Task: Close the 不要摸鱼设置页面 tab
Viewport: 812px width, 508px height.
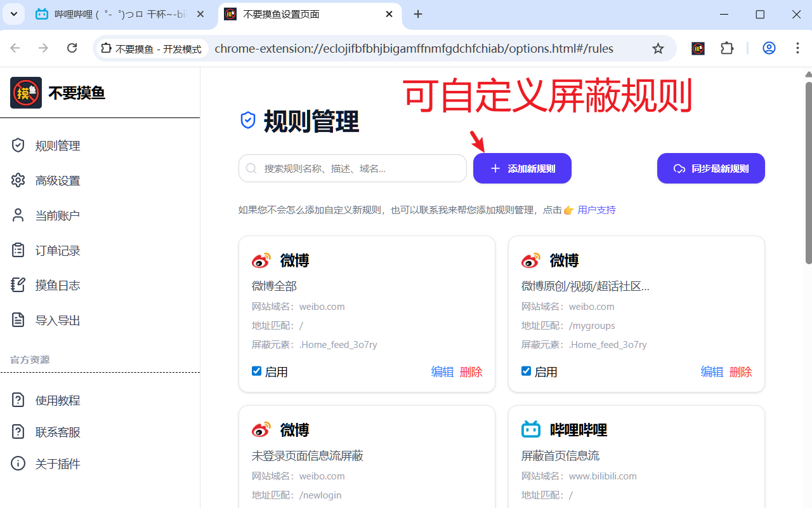Action: (390, 15)
